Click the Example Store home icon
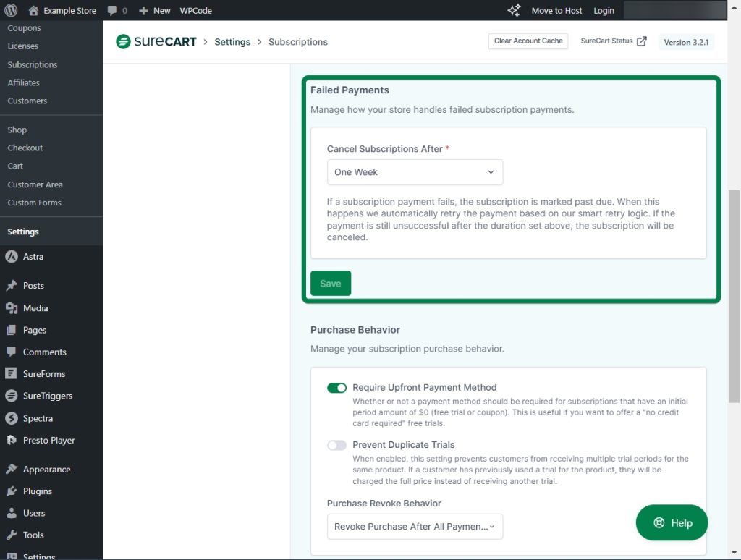This screenshot has height=560, width=741. [33, 11]
